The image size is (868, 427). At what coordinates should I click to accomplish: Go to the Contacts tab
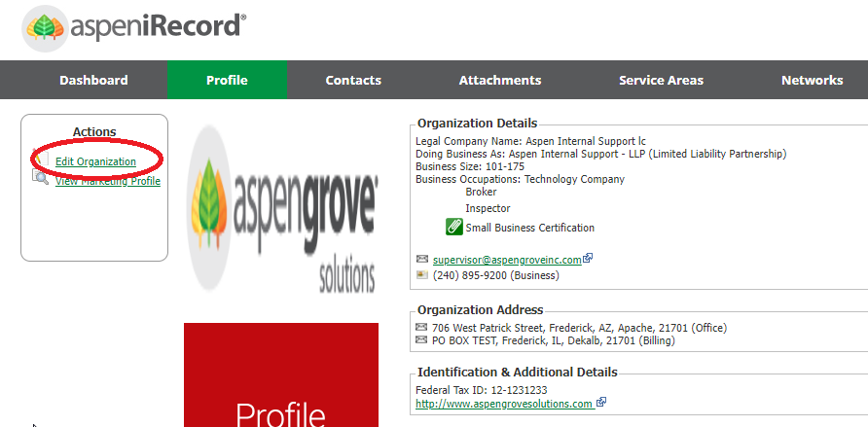(353, 80)
